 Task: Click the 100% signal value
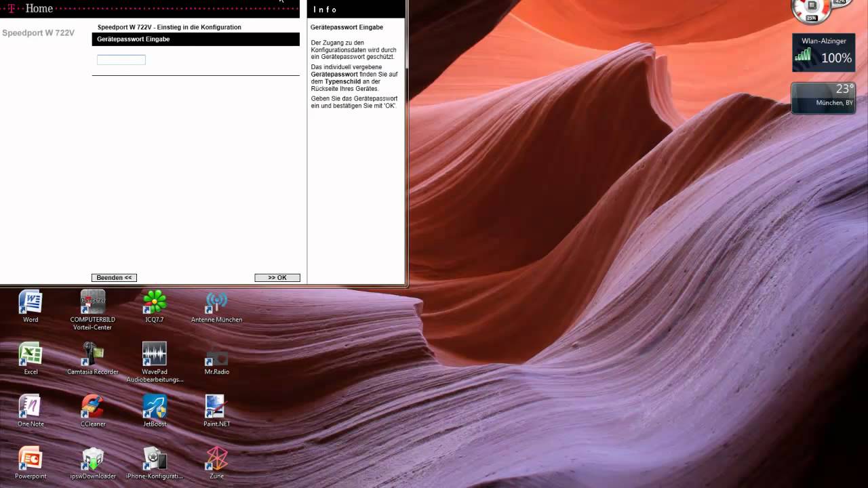point(836,58)
